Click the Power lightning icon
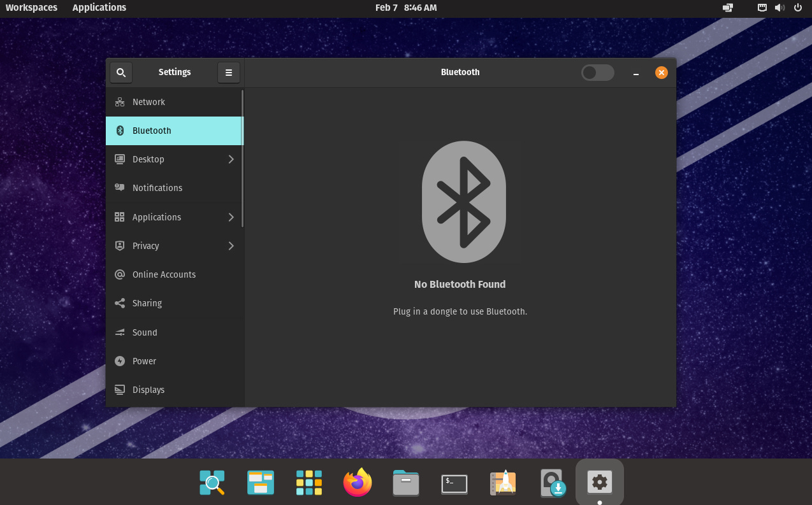The image size is (812, 505). point(120,361)
